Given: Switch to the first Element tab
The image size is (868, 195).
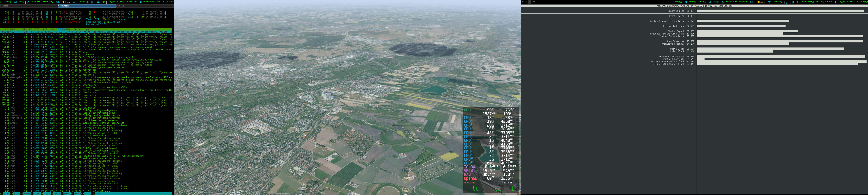Looking at the screenshot, I should pyautogui.click(x=29, y=6).
